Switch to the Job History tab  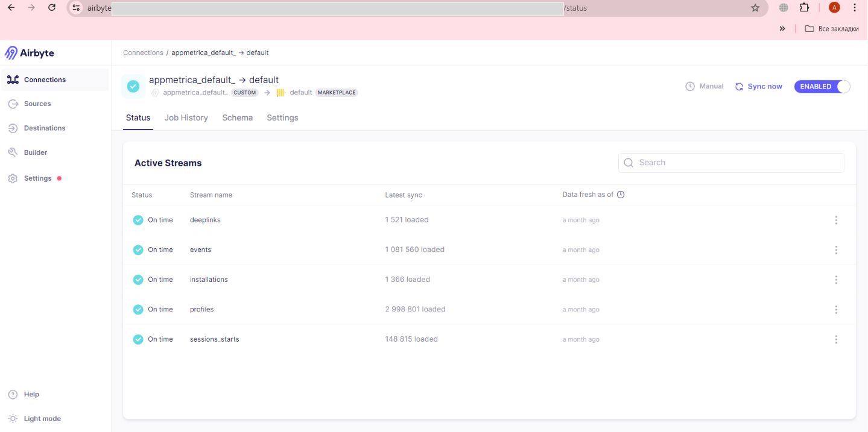point(186,117)
